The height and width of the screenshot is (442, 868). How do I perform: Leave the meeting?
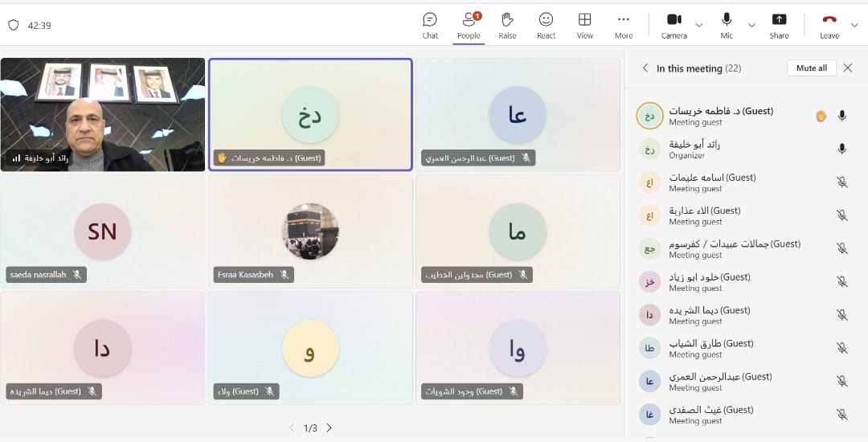[829, 25]
